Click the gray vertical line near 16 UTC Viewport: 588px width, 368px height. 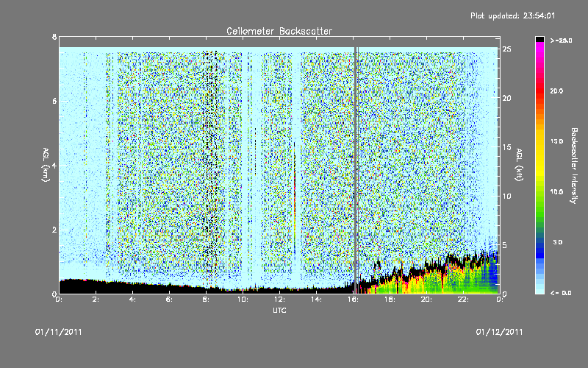click(356, 170)
